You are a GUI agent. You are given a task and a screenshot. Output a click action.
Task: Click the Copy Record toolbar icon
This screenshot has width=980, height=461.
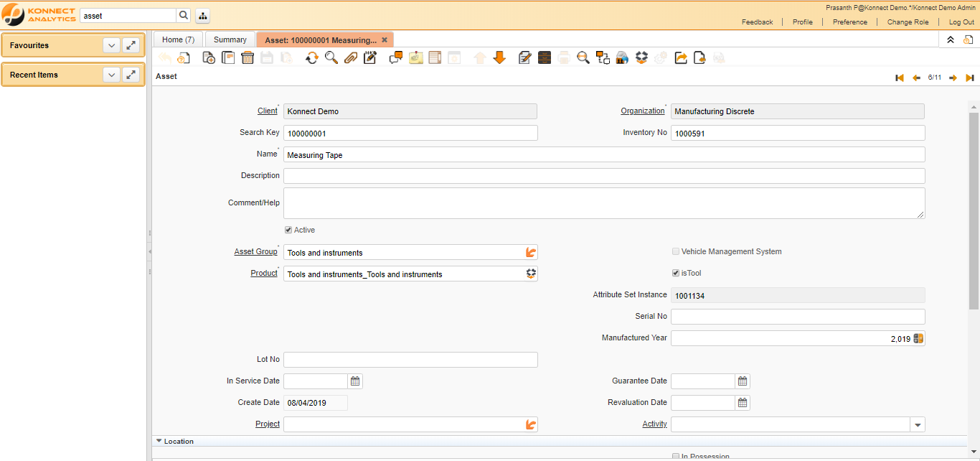tap(228, 57)
